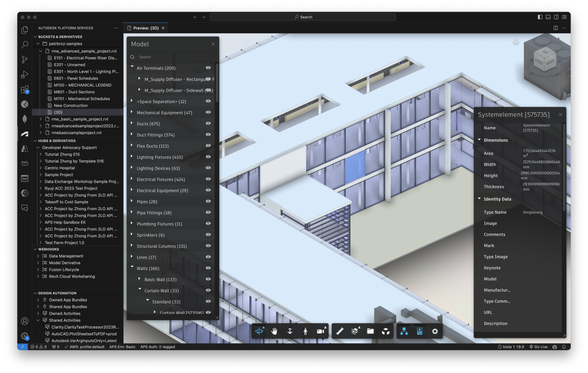
Task: Click the top command center Search box
Action: pyautogui.click(x=303, y=17)
